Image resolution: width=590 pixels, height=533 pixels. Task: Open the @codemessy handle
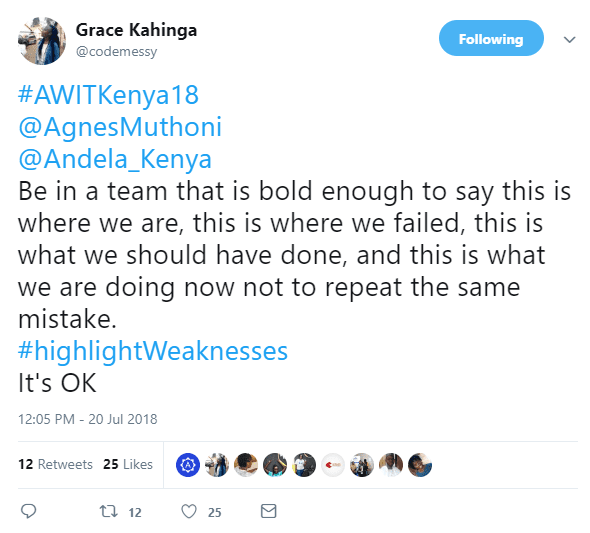coord(116,52)
